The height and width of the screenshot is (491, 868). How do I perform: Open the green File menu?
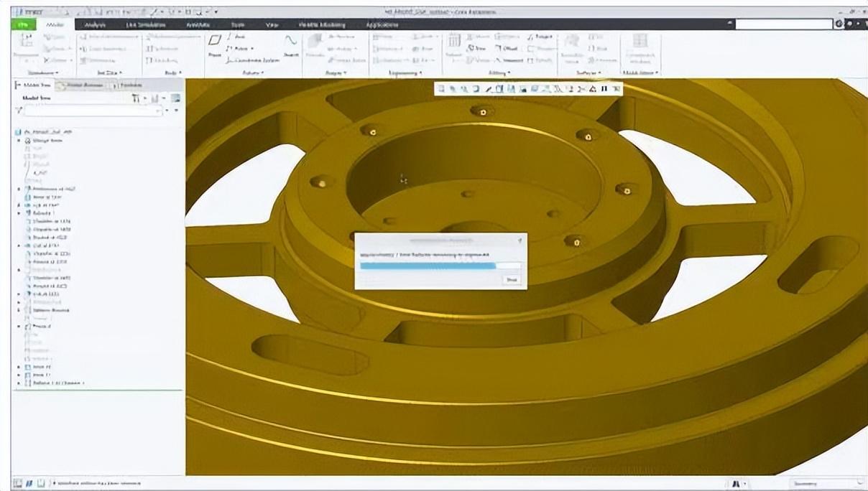point(23,24)
